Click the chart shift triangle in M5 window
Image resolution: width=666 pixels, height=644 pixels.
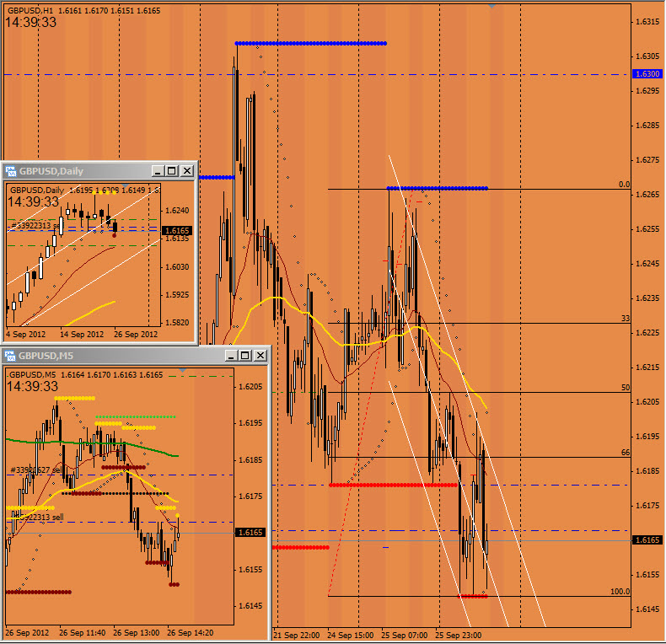tap(182, 370)
